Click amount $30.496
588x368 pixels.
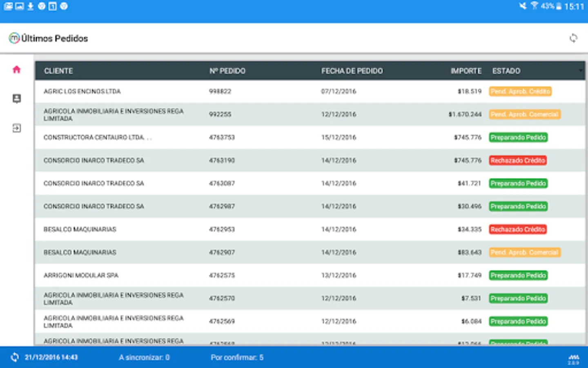470,206
